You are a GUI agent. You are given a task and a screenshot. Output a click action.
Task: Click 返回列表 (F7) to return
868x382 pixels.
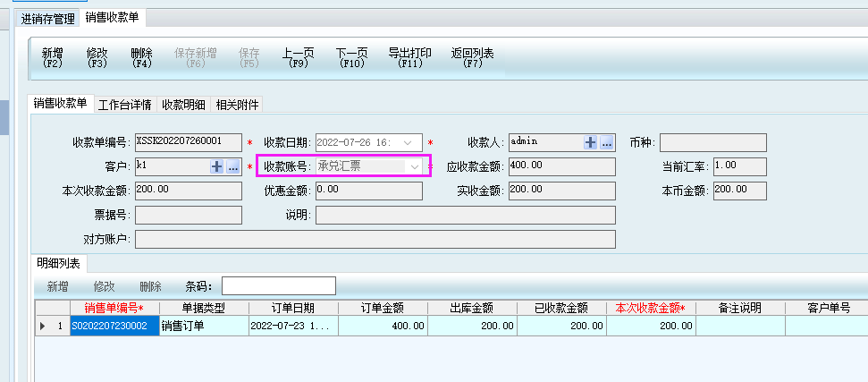tap(473, 57)
